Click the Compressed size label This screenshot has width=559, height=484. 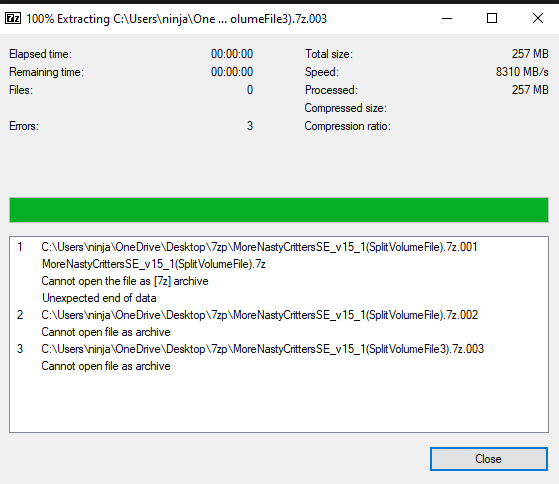click(345, 108)
